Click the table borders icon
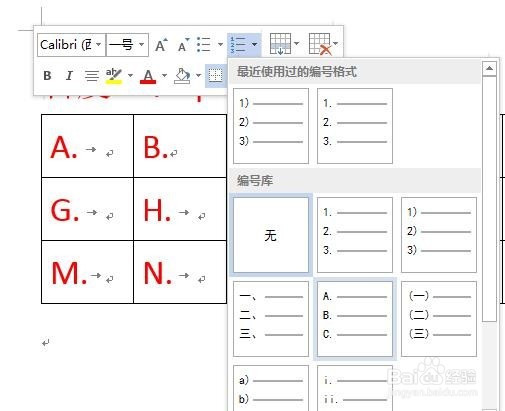This screenshot has height=411, width=505. [x=215, y=76]
